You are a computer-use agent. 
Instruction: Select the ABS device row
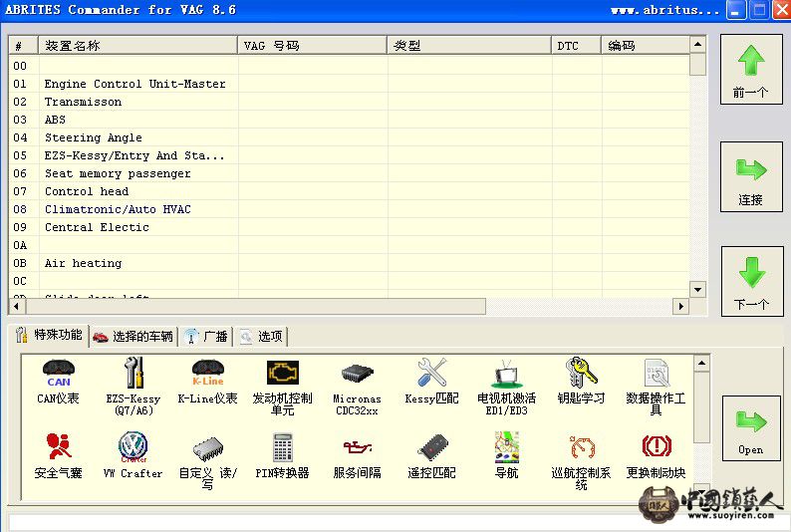[349, 120]
